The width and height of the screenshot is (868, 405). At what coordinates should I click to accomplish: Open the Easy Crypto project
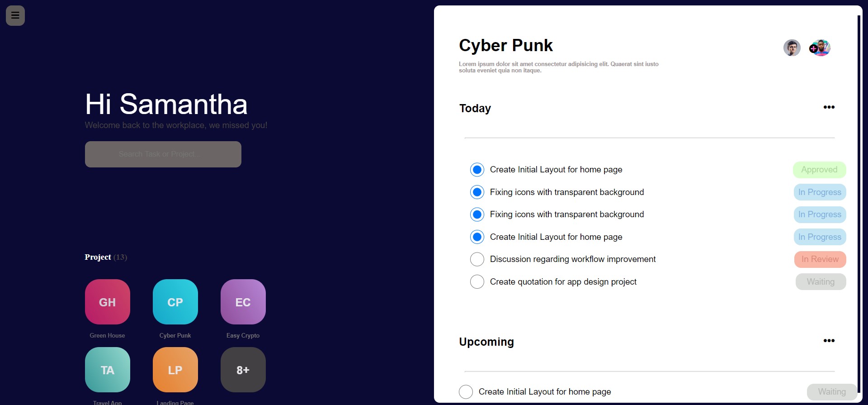[242, 302]
